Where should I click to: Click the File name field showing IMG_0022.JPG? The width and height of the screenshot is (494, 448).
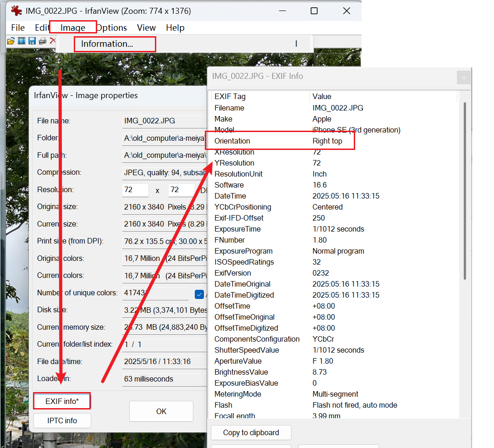coord(163,121)
